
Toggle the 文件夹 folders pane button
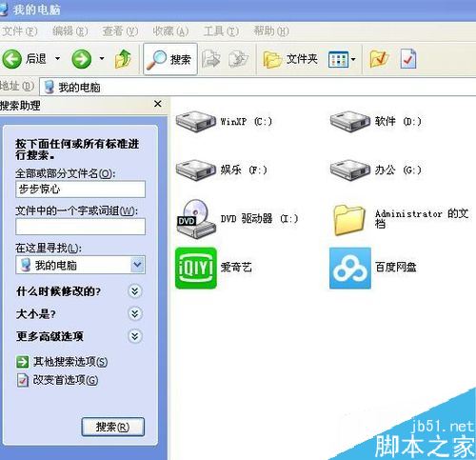click(x=290, y=59)
